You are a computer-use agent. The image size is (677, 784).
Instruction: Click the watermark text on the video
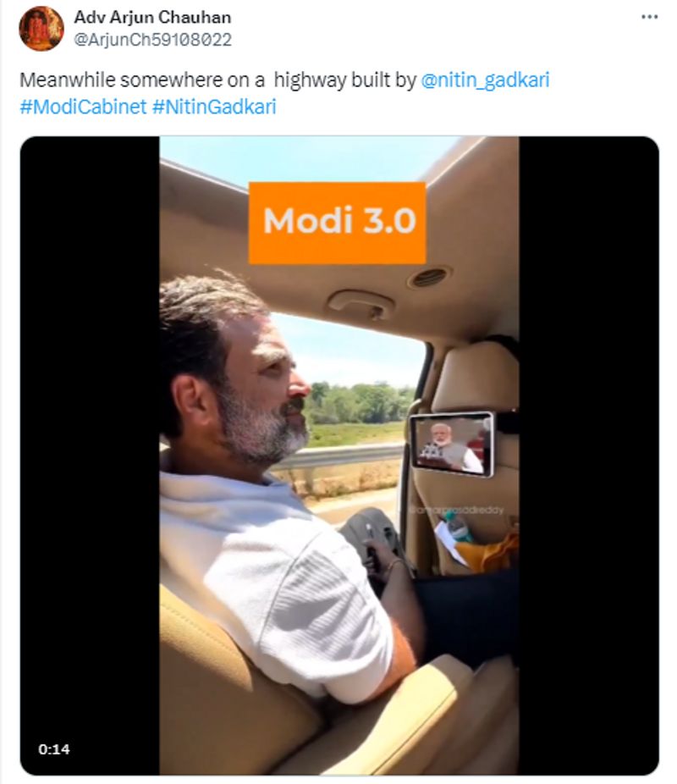[455, 511]
